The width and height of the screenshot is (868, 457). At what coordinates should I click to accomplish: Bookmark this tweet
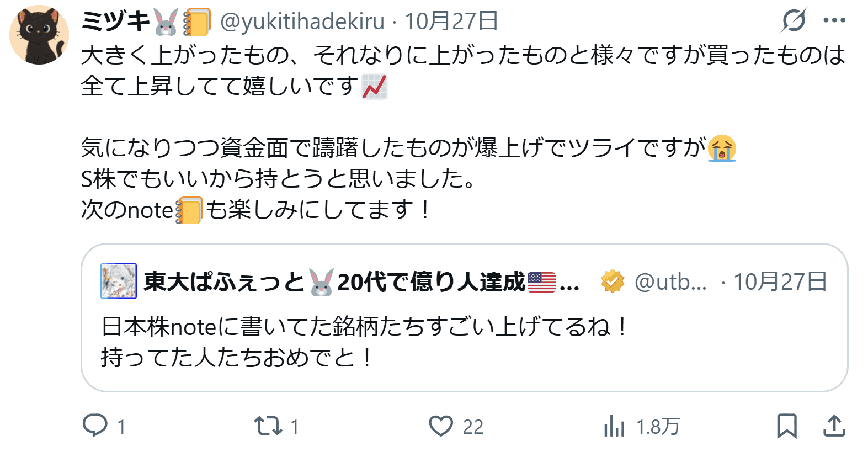787,426
